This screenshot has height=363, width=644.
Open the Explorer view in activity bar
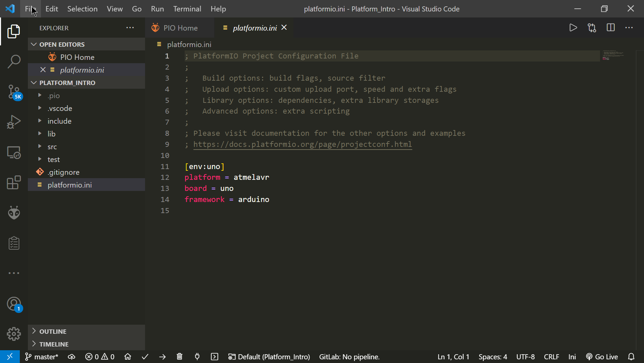coord(14,31)
